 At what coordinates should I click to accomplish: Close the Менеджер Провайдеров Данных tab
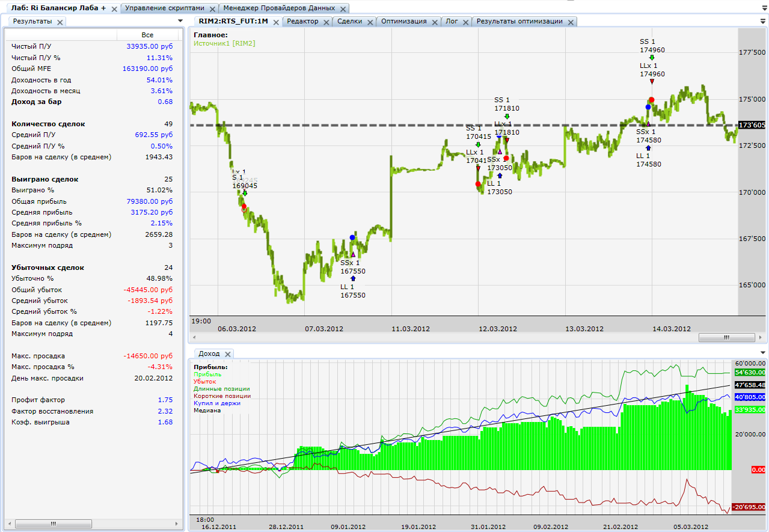point(342,9)
